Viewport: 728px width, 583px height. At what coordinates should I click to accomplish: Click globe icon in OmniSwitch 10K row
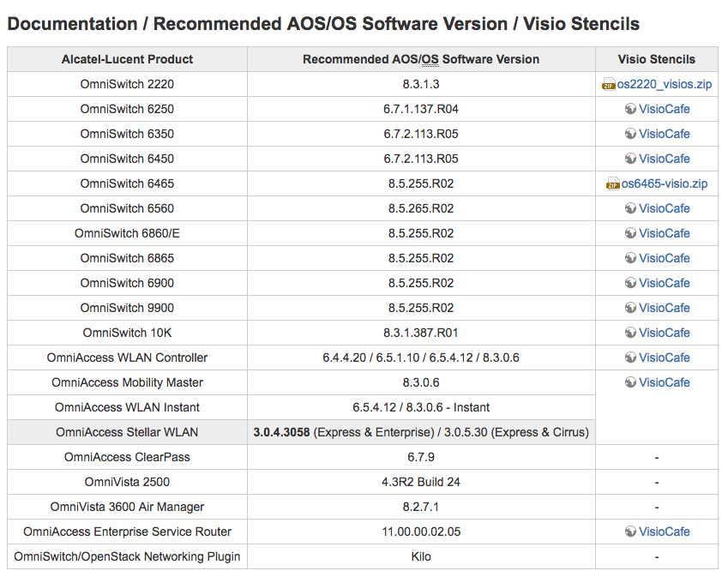pos(630,333)
